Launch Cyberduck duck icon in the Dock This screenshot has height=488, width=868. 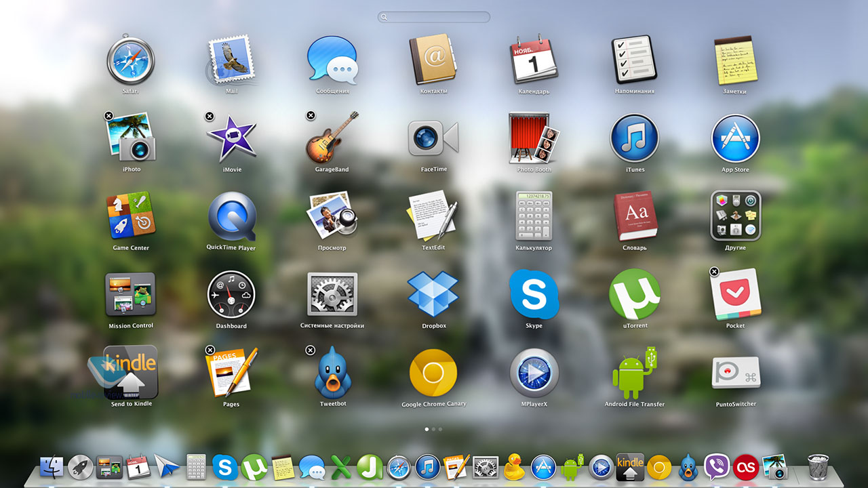(x=515, y=467)
